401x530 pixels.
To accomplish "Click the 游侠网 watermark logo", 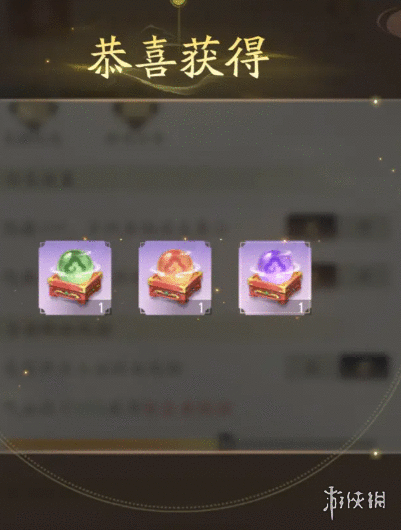I will coord(355,502).
